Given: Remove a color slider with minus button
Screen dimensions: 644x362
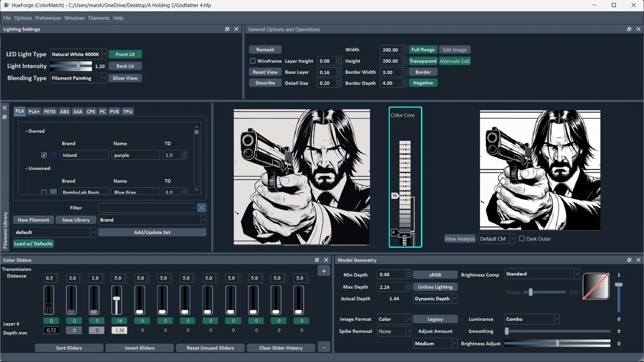Looking at the screenshot, I should point(324,347).
